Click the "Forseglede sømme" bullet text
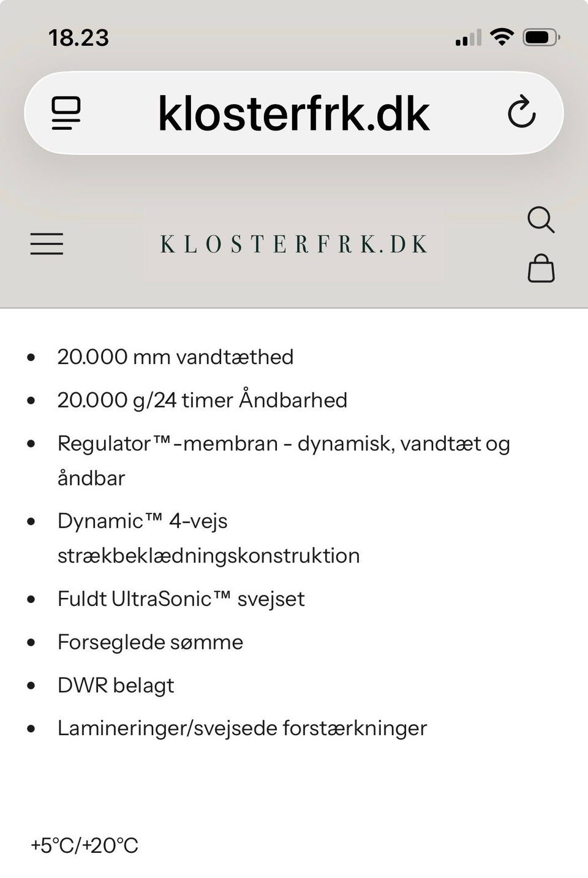Screen dimensions: 588x878 tap(150, 642)
